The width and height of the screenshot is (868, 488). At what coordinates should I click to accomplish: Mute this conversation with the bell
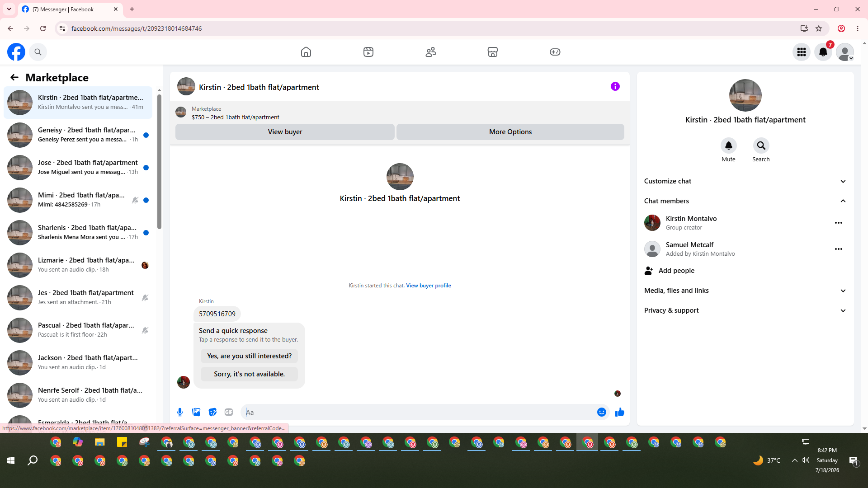coord(729,145)
